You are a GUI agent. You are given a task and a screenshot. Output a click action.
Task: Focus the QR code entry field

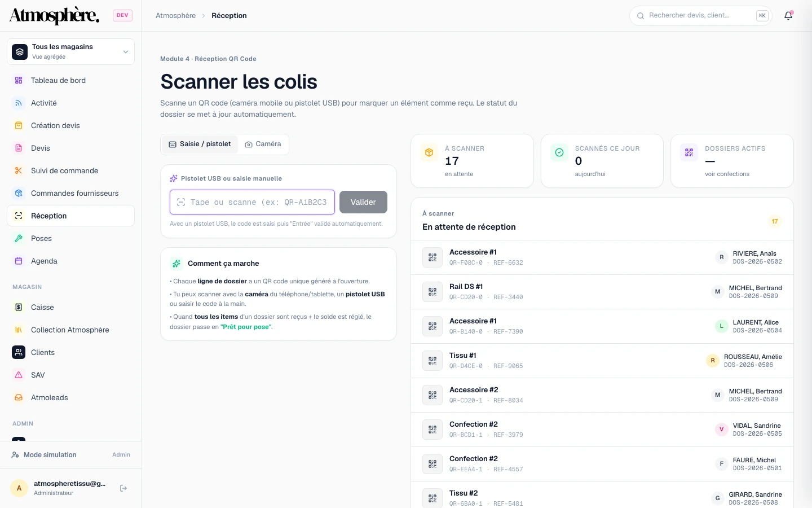[x=252, y=202]
